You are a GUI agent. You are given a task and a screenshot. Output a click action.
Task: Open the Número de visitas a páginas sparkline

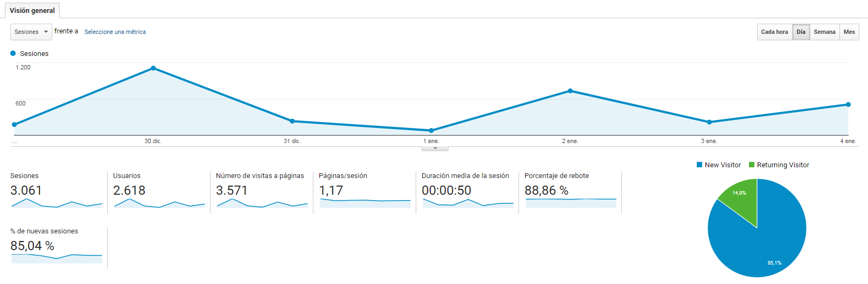tap(262, 203)
